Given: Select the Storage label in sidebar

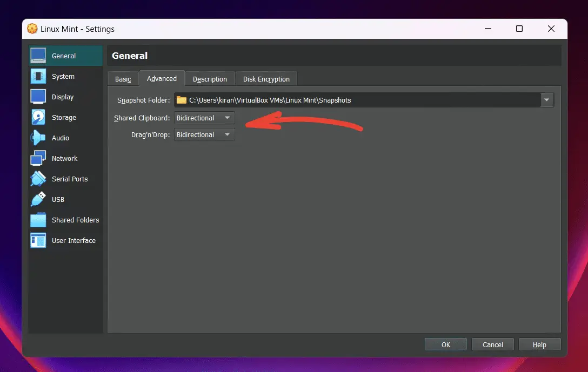Looking at the screenshot, I should coord(64,118).
